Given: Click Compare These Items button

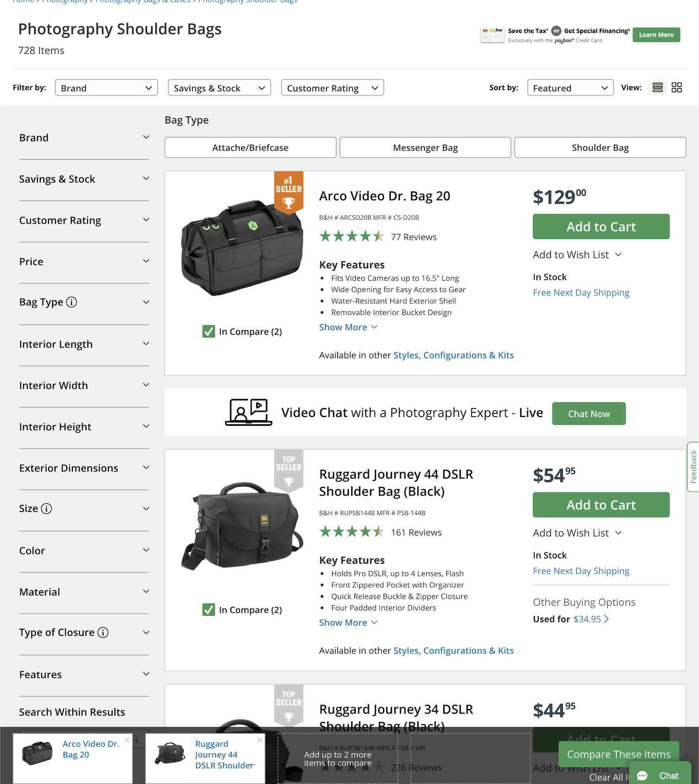Looking at the screenshot, I should (x=618, y=754).
